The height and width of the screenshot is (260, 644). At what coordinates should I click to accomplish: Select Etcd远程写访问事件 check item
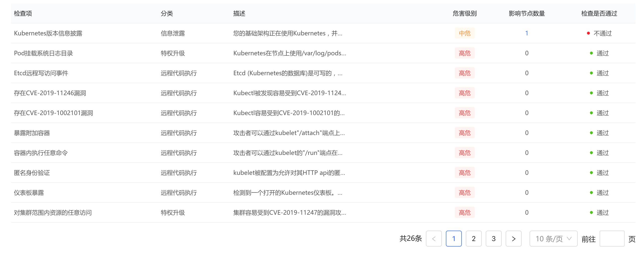pyautogui.click(x=41, y=73)
